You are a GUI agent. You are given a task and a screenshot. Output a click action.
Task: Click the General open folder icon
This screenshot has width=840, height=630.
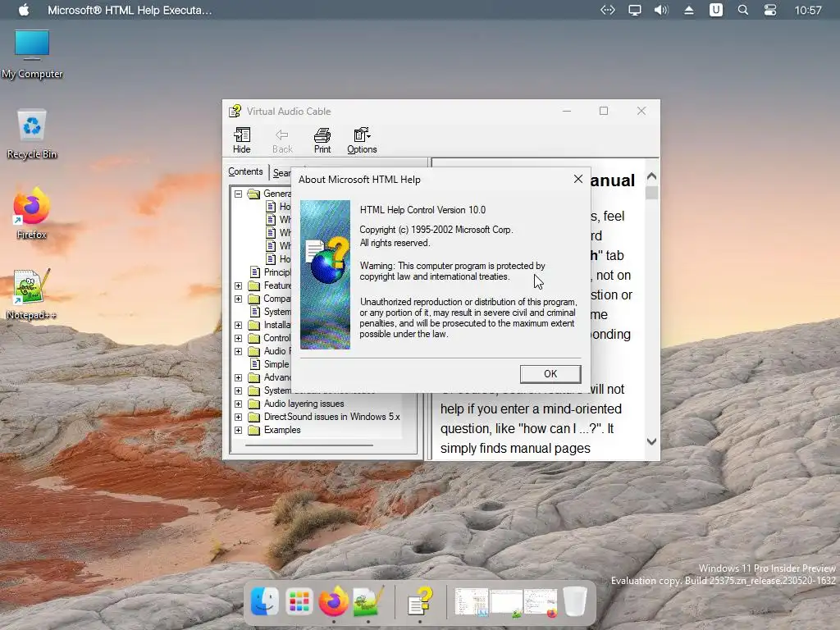click(x=254, y=194)
